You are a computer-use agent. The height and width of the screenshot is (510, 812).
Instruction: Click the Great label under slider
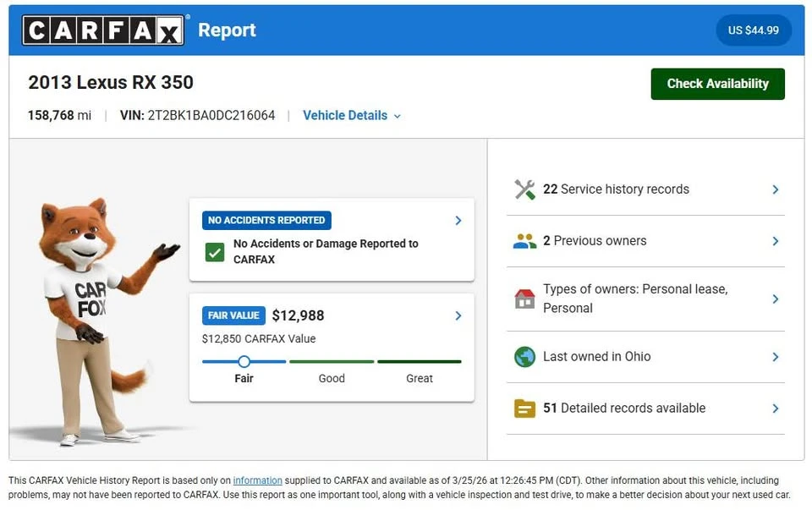coord(420,379)
